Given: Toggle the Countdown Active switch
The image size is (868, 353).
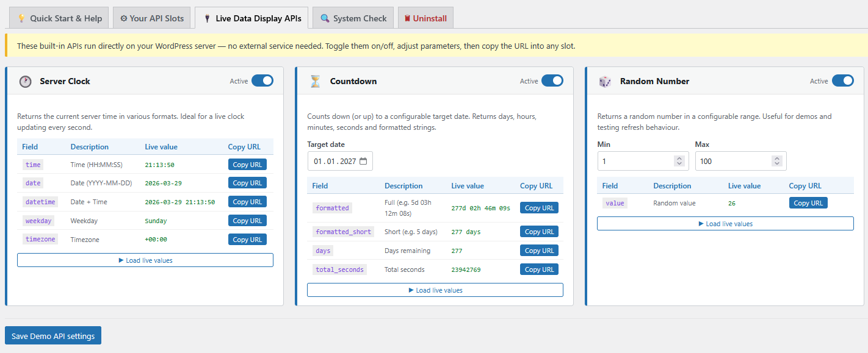Looking at the screenshot, I should 552,81.
